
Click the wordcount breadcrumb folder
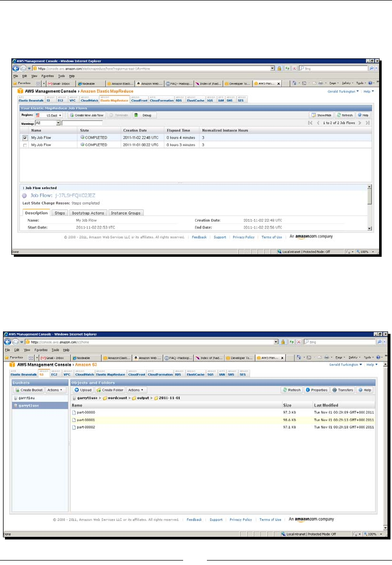point(118,398)
